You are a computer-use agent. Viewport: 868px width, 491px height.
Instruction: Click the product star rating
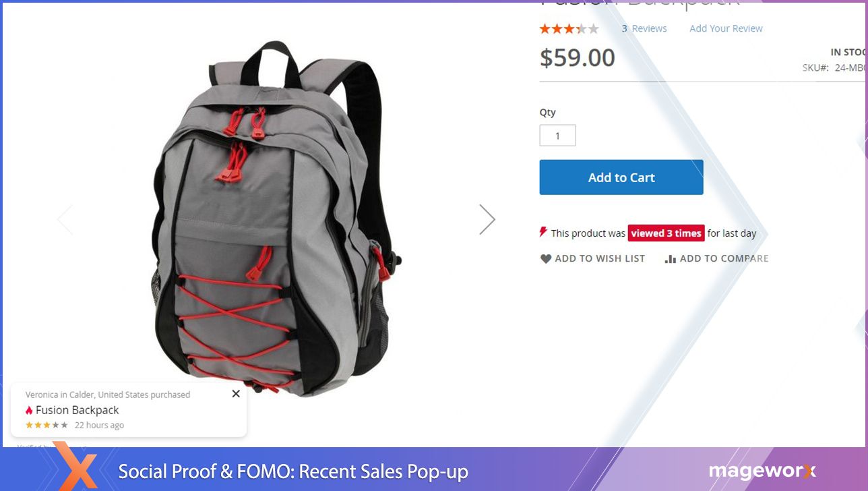click(569, 28)
